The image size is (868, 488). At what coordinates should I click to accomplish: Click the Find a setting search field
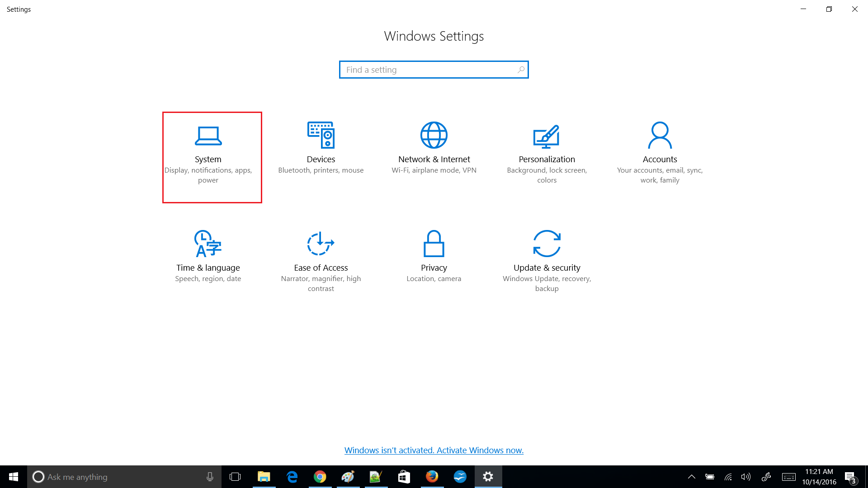click(434, 70)
